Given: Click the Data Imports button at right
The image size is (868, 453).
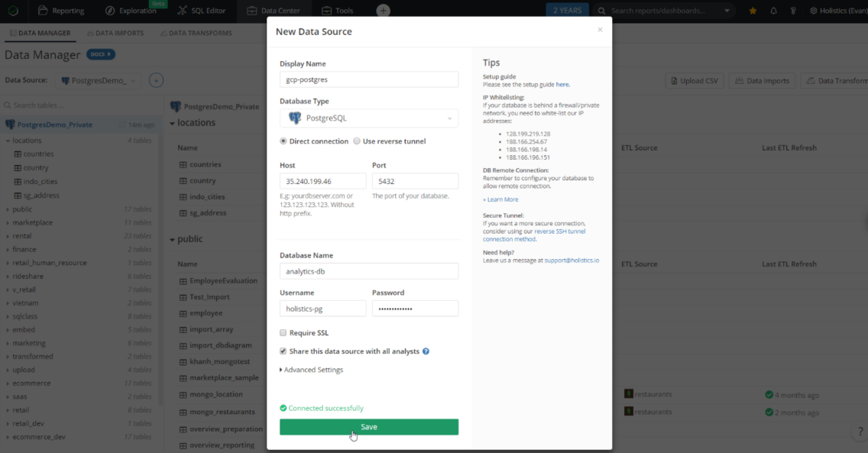Looking at the screenshot, I should [x=763, y=81].
